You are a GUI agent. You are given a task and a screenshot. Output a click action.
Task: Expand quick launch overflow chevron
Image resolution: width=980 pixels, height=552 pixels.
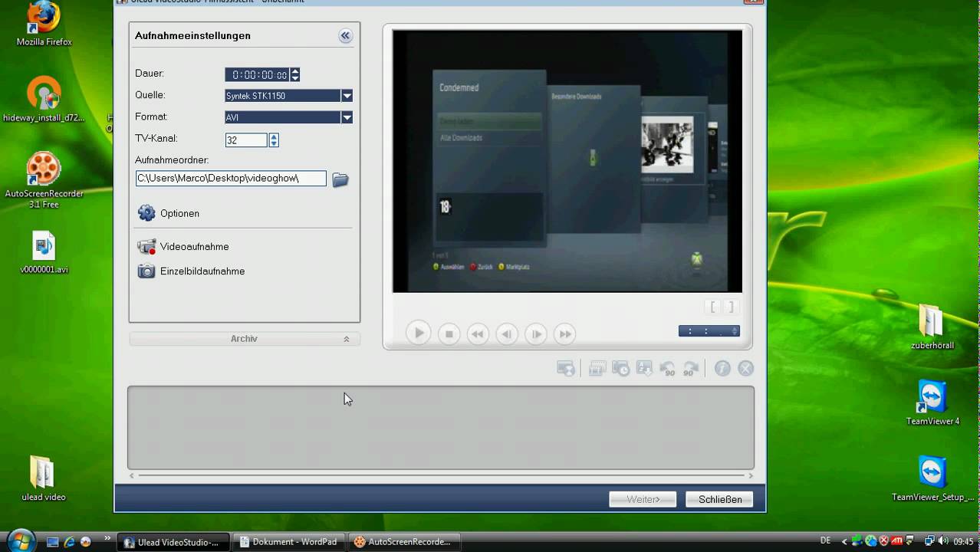107,538
